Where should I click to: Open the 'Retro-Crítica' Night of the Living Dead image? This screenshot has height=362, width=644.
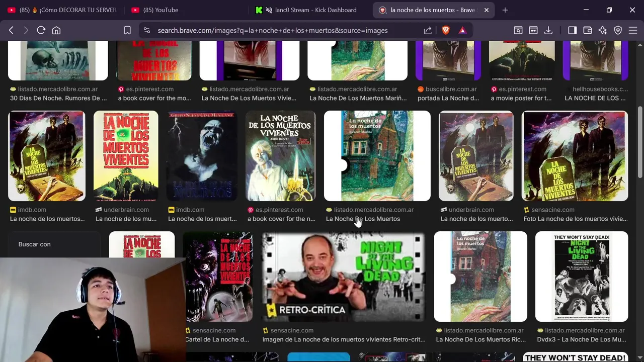click(x=343, y=277)
